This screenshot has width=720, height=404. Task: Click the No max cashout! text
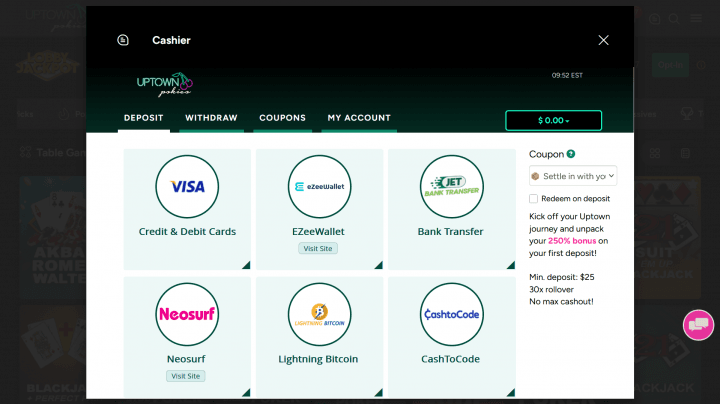[561, 302]
